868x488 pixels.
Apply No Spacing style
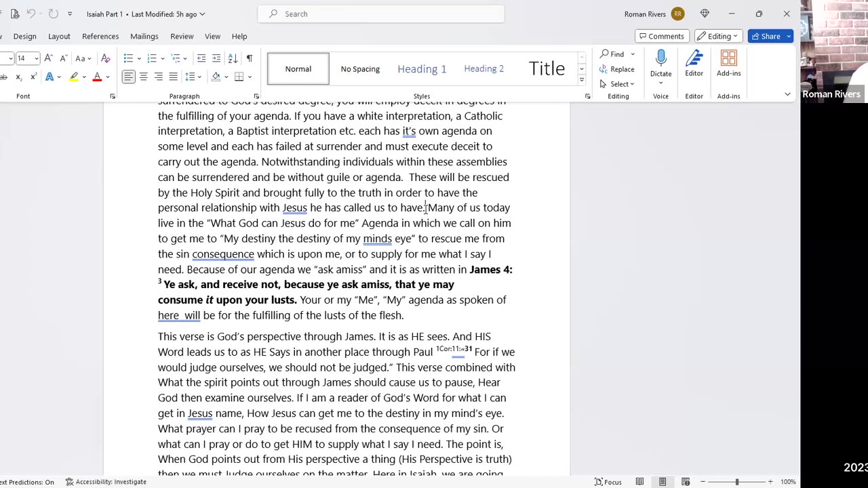pyautogui.click(x=360, y=68)
